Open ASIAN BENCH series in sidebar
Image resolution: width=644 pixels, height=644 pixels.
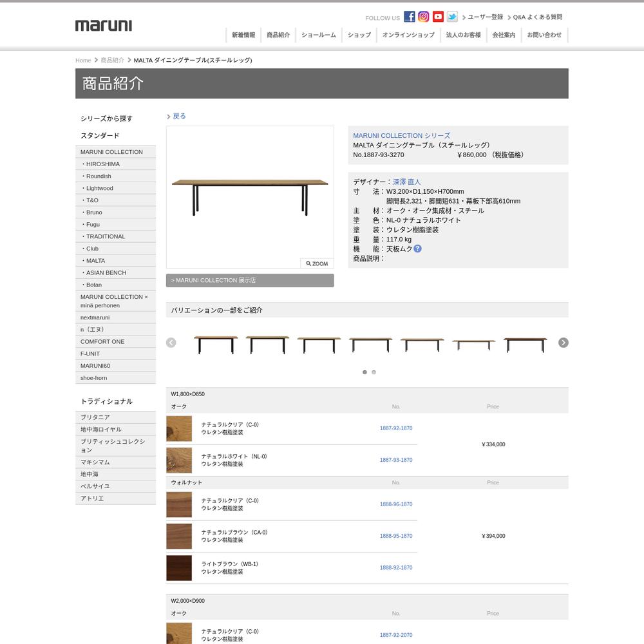pos(115,272)
